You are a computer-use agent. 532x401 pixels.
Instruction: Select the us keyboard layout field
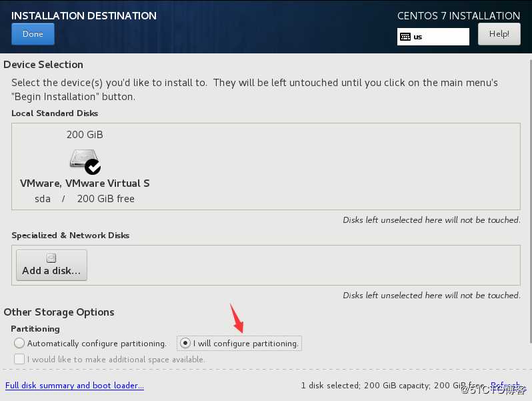coord(433,37)
